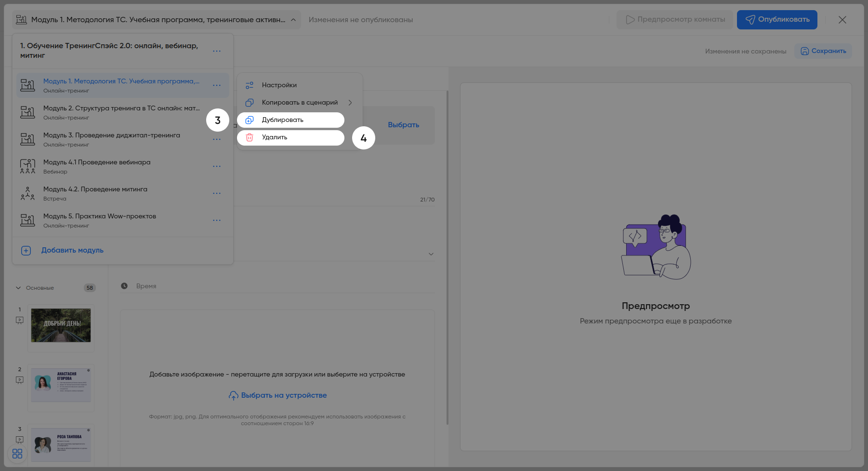868x471 pixels.
Task: Open three-dot menu for Модуль 3
Action: [217, 139]
